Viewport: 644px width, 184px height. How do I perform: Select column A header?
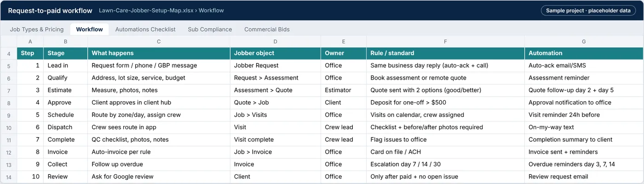[30, 41]
